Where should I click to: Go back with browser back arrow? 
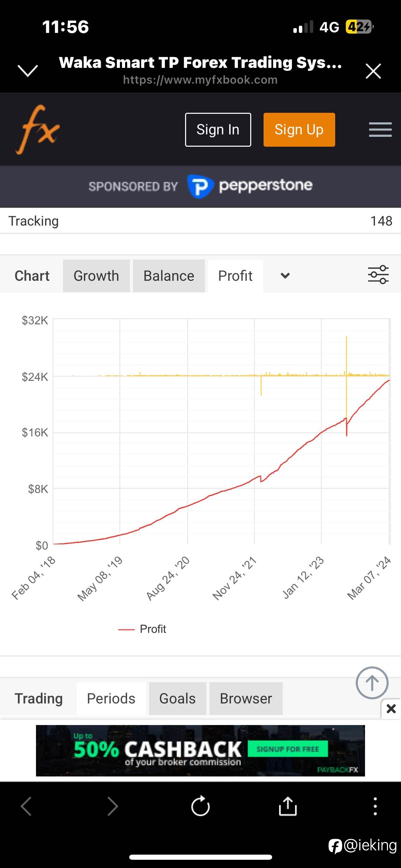point(26,806)
